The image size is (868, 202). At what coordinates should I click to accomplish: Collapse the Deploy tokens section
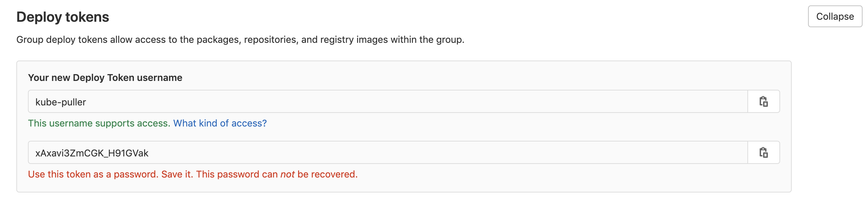point(835,17)
